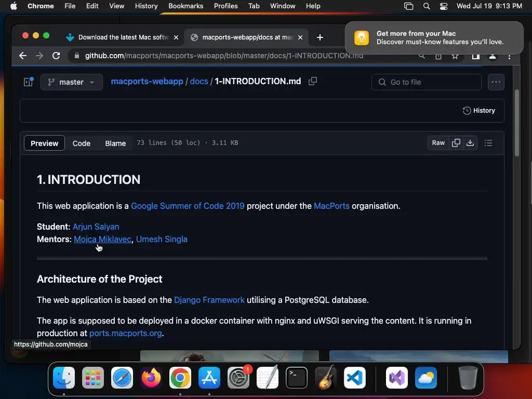This screenshot has width=532, height=399.
Task: Open the Django Framework link
Action: pyautogui.click(x=209, y=300)
